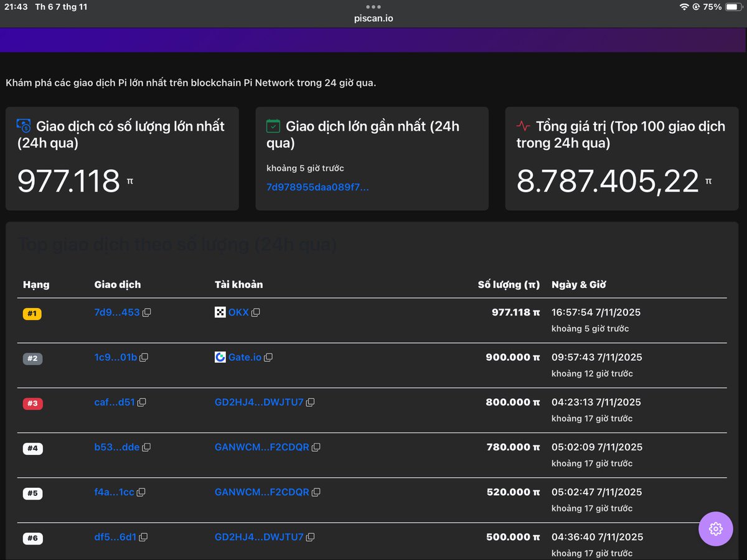The image size is (747, 560).
Task: Click timestamp 05:02:09 7/11/2025
Action: point(597,447)
